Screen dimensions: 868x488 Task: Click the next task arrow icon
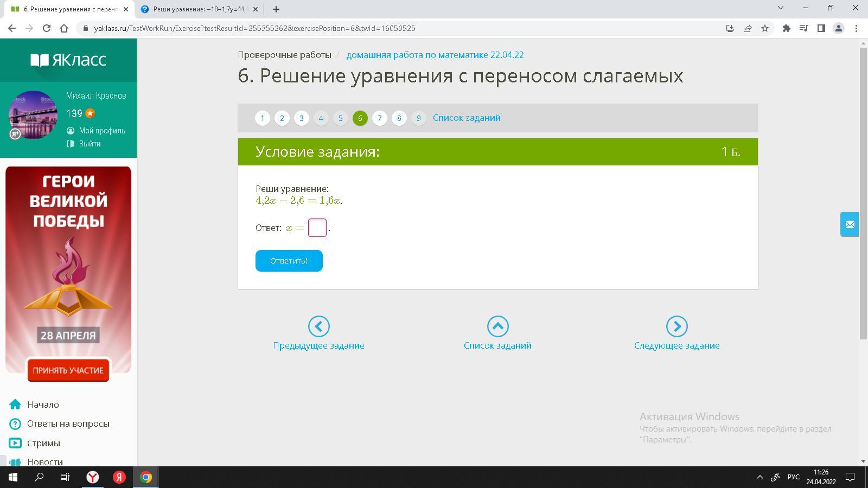pyautogui.click(x=676, y=326)
